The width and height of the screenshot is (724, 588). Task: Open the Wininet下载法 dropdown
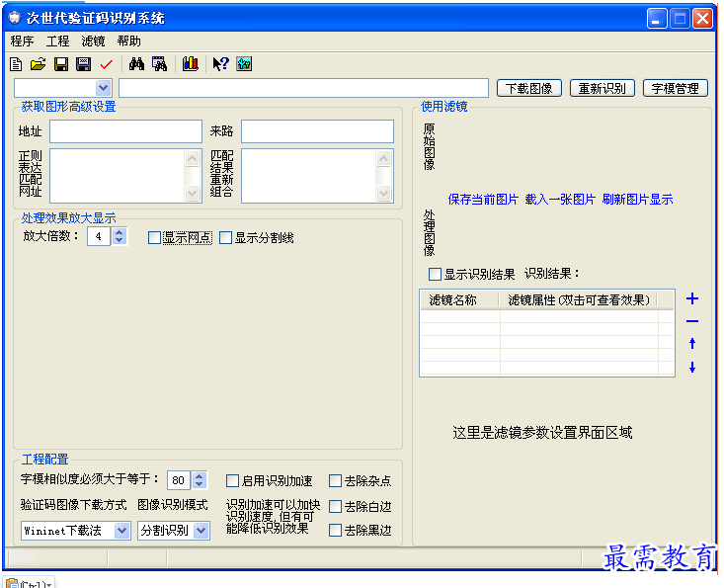(121, 531)
